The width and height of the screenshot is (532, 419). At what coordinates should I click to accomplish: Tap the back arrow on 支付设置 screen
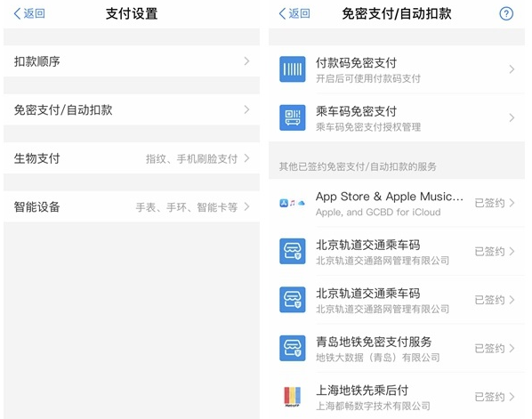[17, 13]
